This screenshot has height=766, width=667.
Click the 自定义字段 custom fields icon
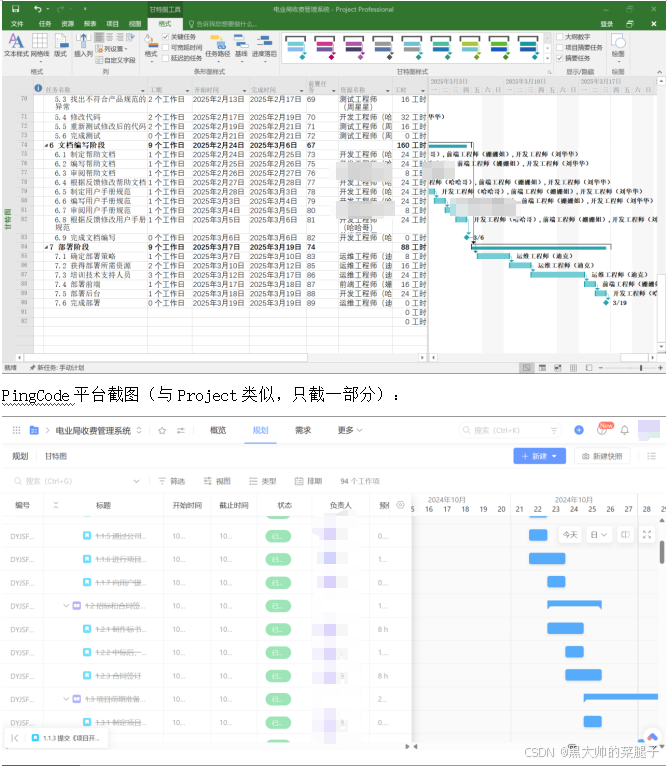click(115, 60)
